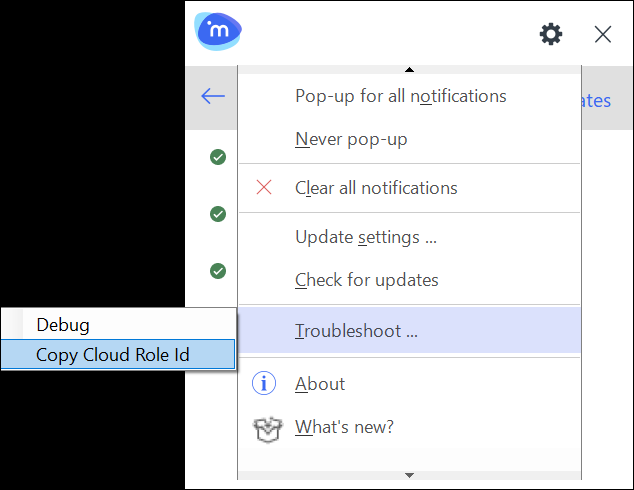The height and width of the screenshot is (490, 634).
Task: Select Clear all notifications
Action: [376, 188]
